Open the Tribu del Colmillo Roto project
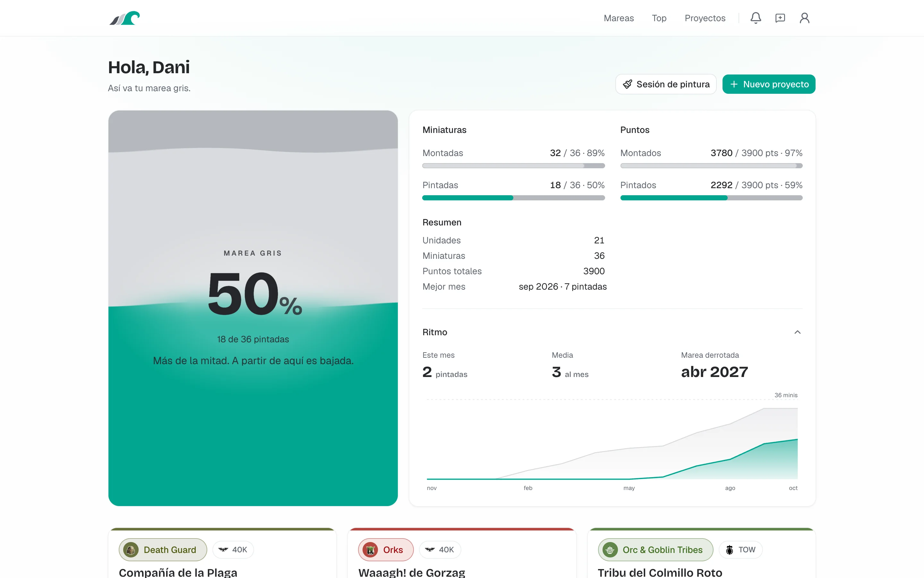Image resolution: width=924 pixels, height=578 pixels. coord(660,572)
